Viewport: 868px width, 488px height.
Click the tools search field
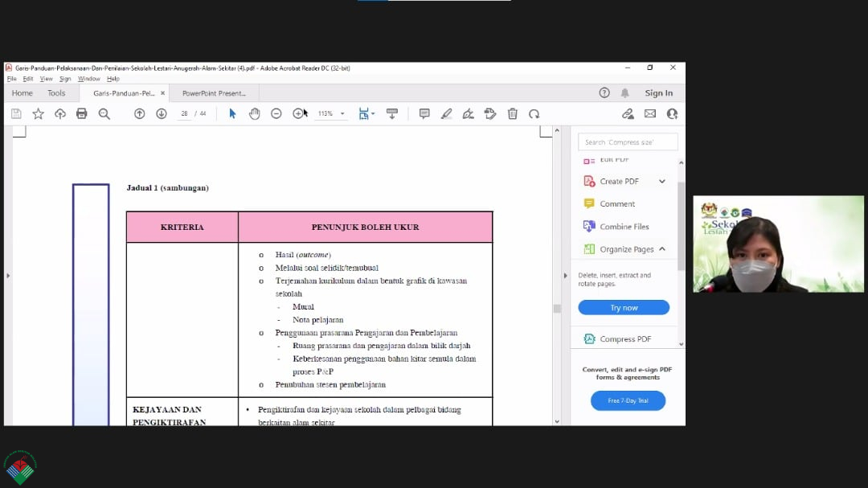[x=628, y=142]
